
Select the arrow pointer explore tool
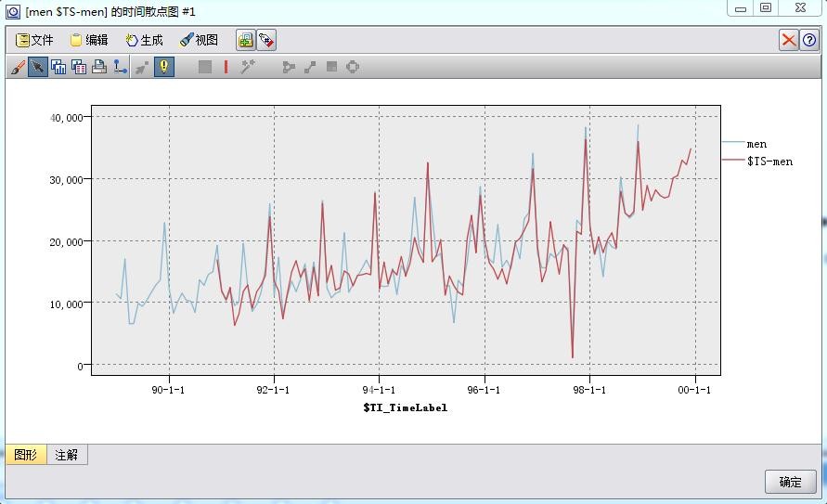[x=37, y=67]
